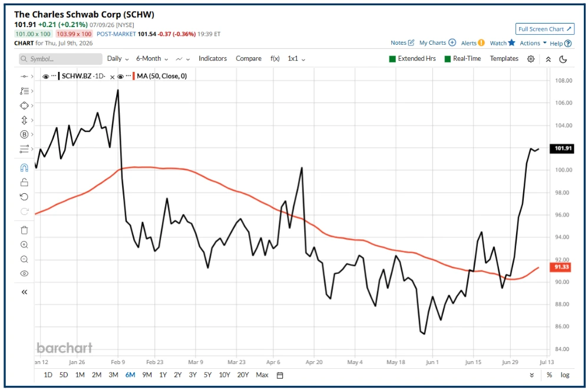588x390 pixels.
Task: Toggle visibility eye for MA 50 indicator
Action: (120, 77)
